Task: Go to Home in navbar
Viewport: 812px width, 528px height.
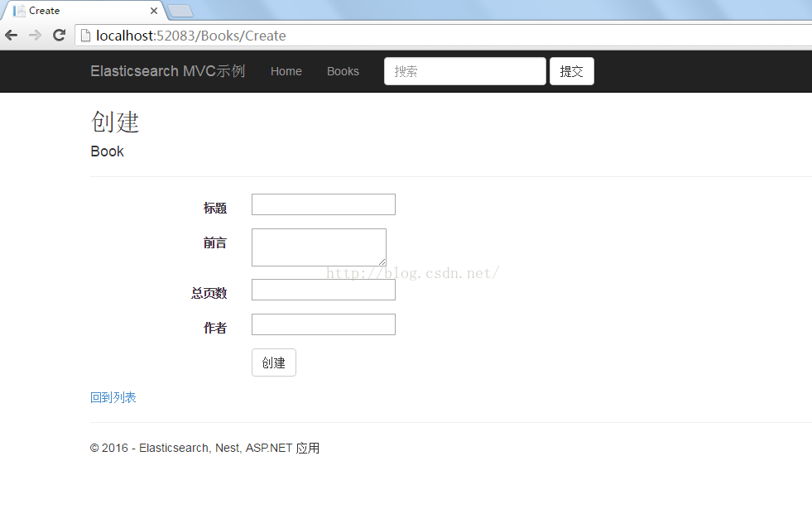Action: [x=286, y=71]
